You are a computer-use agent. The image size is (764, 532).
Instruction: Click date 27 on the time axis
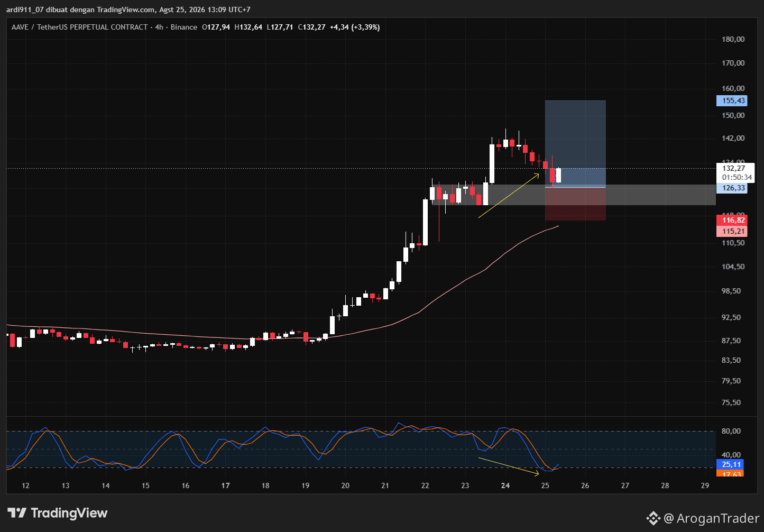(625, 485)
